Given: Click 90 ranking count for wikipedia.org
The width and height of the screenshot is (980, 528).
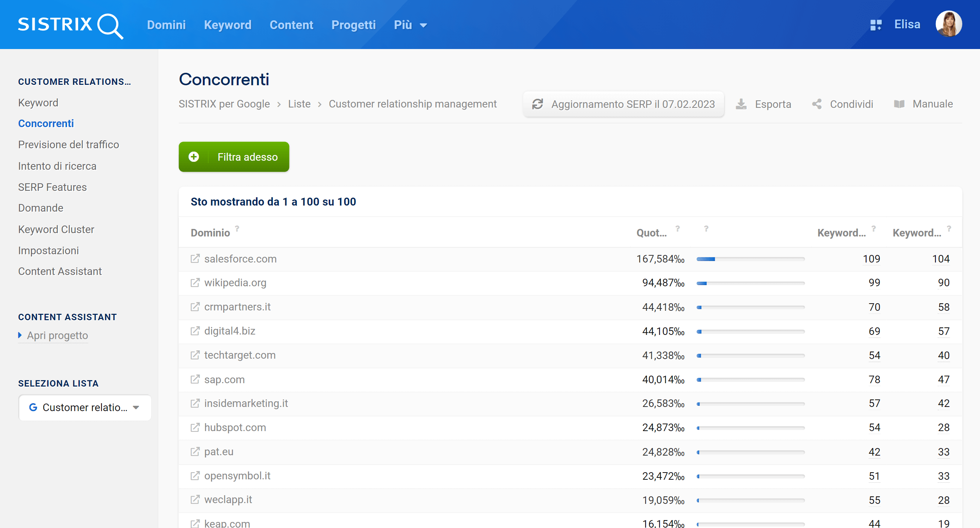Looking at the screenshot, I should click(x=943, y=283).
